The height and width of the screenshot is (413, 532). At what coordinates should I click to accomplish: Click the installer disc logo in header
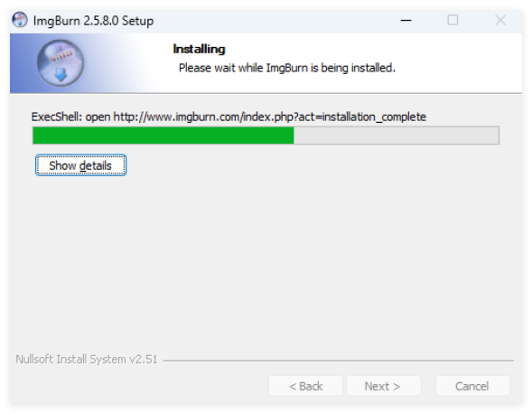point(61,62)
